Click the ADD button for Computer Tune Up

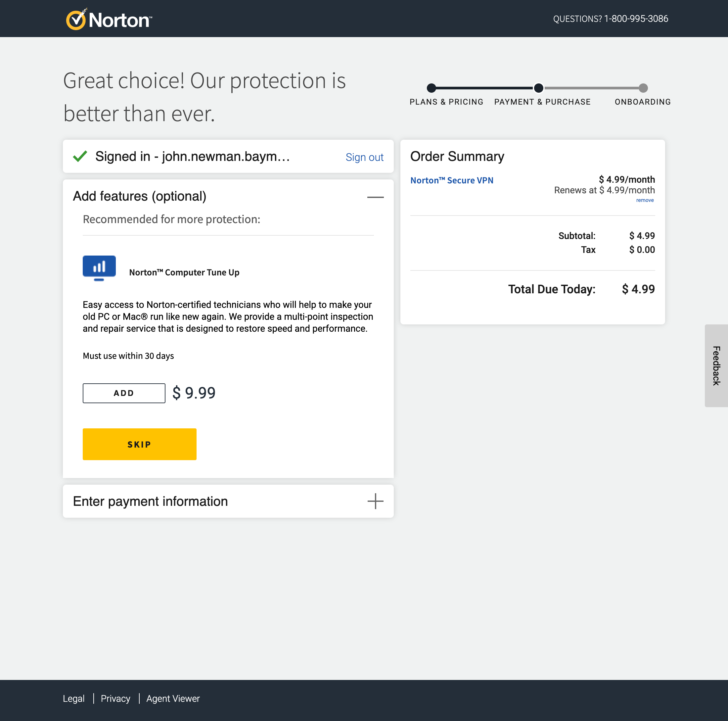coord(123,393)
